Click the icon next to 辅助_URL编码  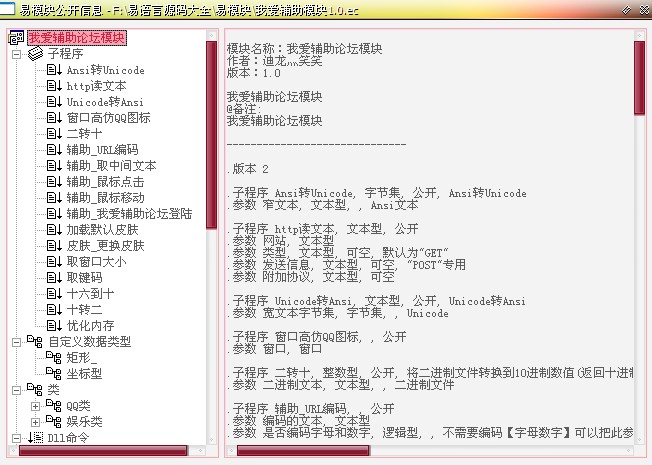click(54, 150)
